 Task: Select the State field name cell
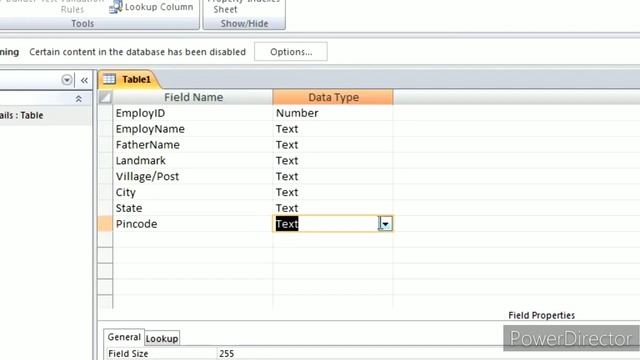[x=193, y=208]
